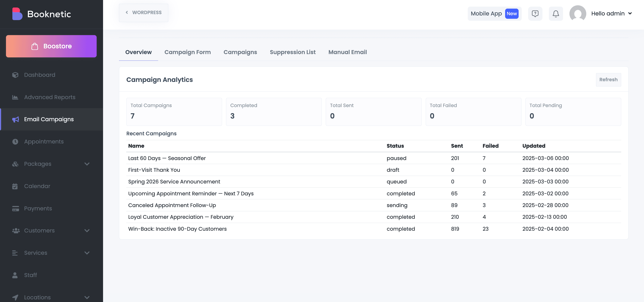Open the Calendar from the sidebar
Image resolution: width=644 pixels, height=302 pixels.
[x=37, y=186]
